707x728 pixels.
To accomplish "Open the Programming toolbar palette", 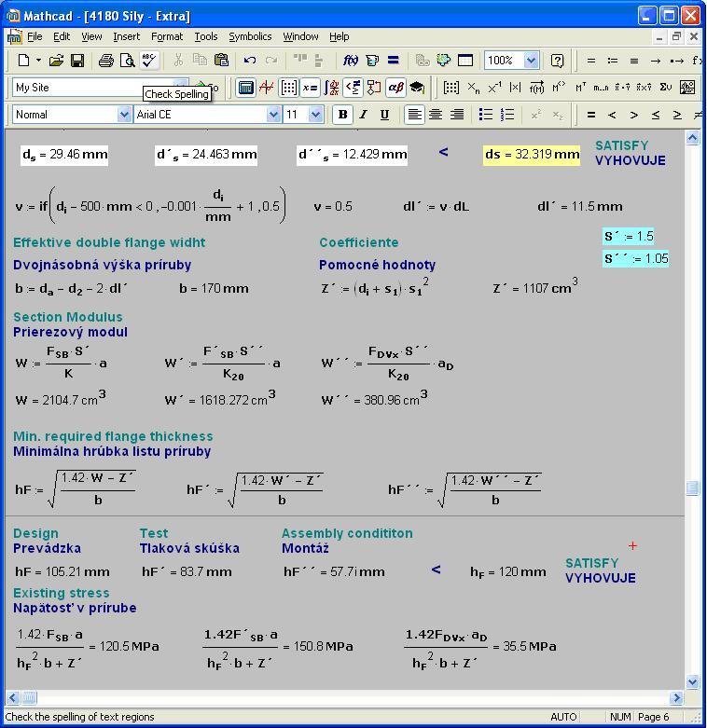I will 373,88.
